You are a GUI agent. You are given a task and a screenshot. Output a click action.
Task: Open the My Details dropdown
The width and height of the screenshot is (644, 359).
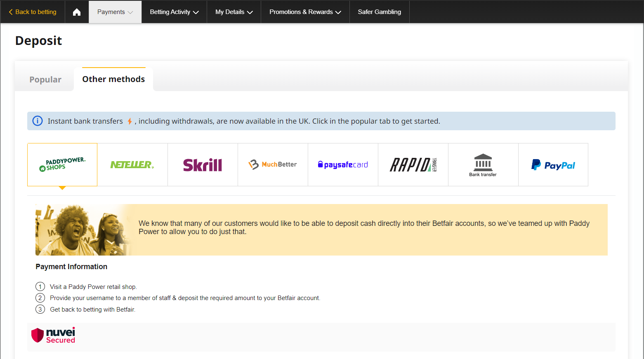(x=234, y=12)
